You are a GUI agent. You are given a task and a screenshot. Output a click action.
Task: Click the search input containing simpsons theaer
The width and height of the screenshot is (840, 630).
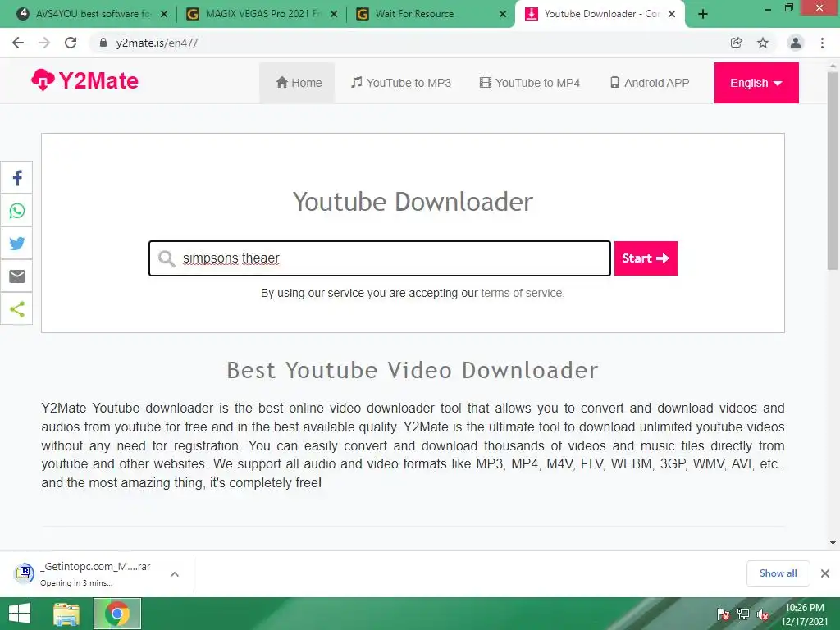click(380, 258)
